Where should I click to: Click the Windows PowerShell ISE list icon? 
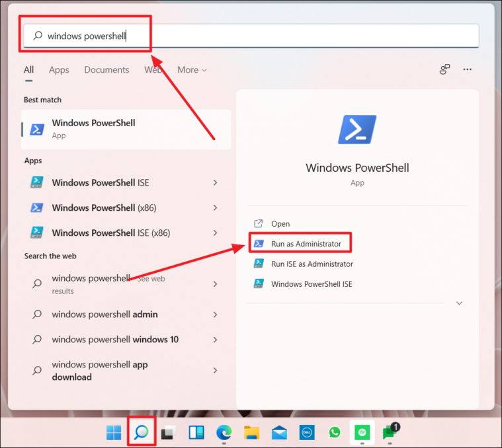[x=36, y=182]
